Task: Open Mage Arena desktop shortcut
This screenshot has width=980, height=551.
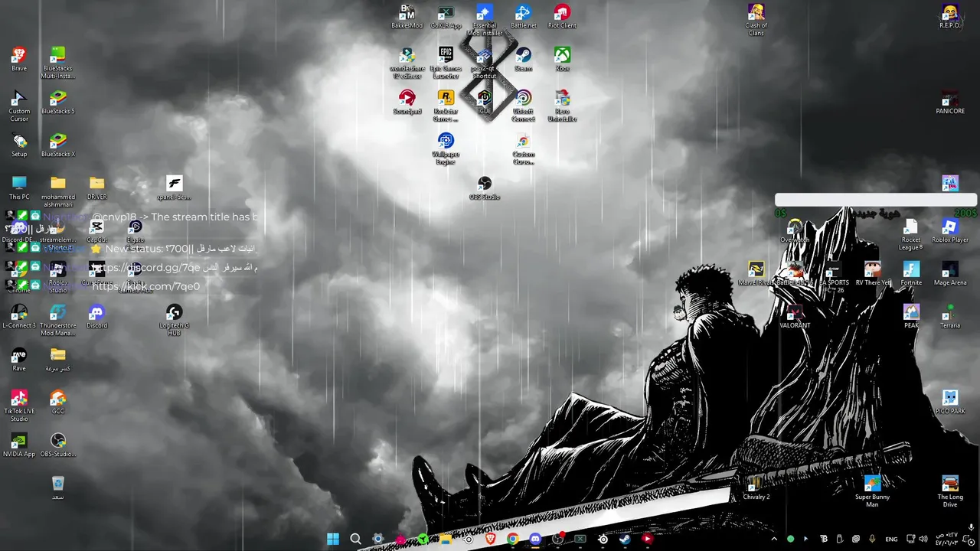Action: [950, 273]
